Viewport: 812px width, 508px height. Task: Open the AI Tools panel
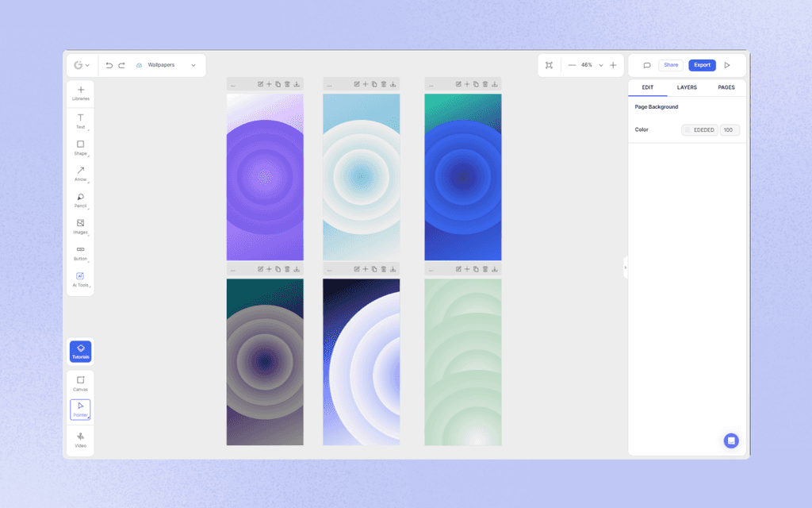pyautogui.click(x=80, y=277)
